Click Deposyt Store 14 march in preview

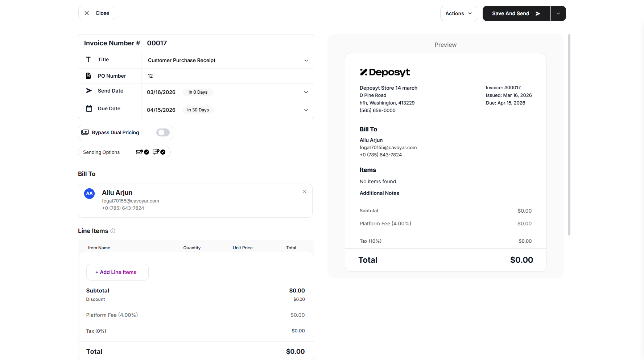(388, 88)
